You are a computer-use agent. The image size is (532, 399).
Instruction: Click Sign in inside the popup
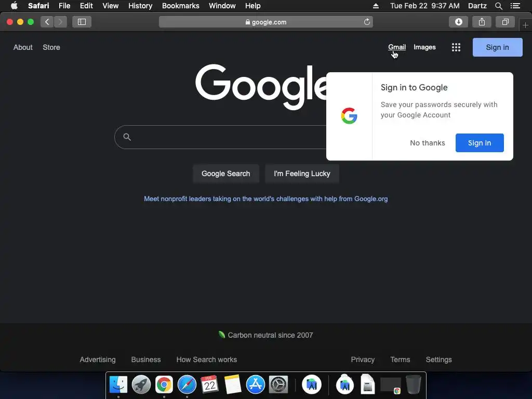pyautogui.click(x=480, y=143)
